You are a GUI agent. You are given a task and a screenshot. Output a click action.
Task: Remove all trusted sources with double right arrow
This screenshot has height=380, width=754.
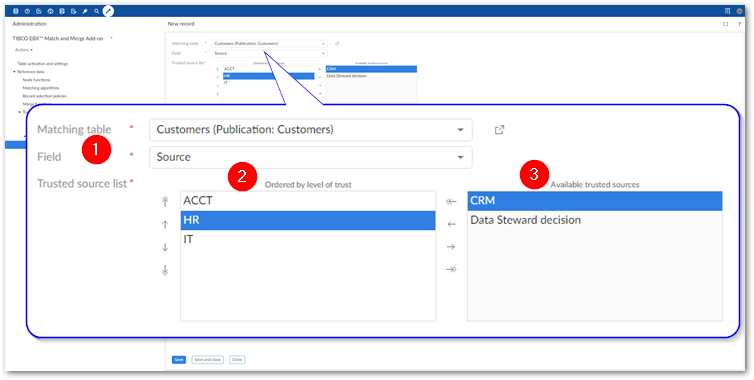click(451, 269)
